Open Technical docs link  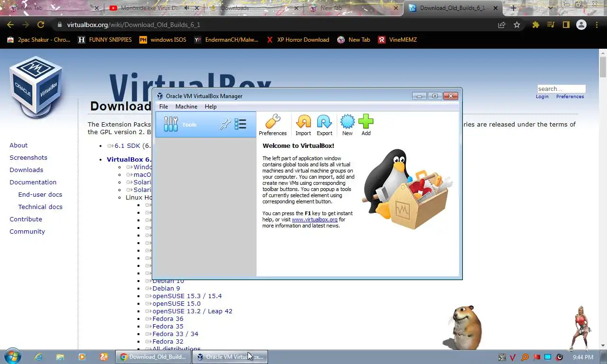point(40,207)
